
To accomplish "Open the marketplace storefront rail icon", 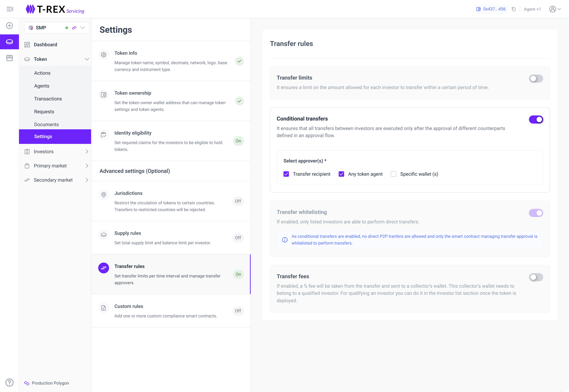I will [9, 58].
